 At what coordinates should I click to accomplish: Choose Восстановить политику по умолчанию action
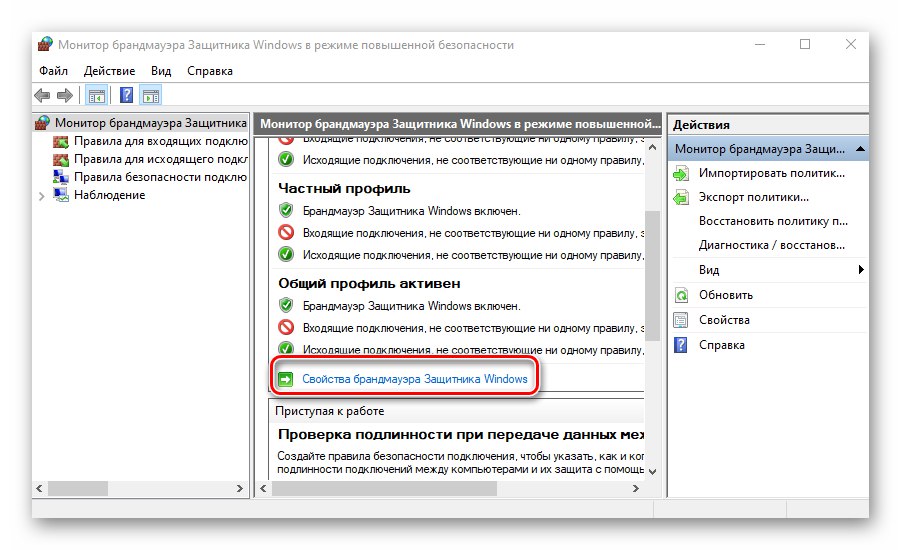coord(773,221)
